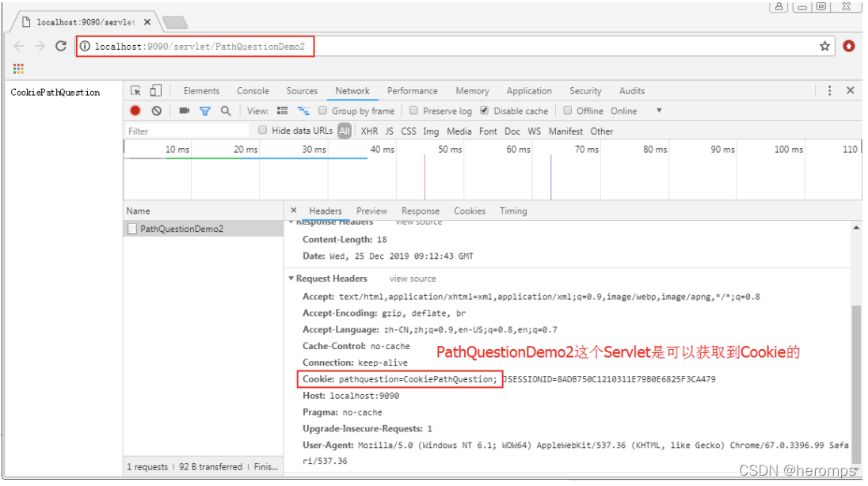The image size is (868, 486).
Task: Use large request rows view icon
Action: tap(282, 111)
